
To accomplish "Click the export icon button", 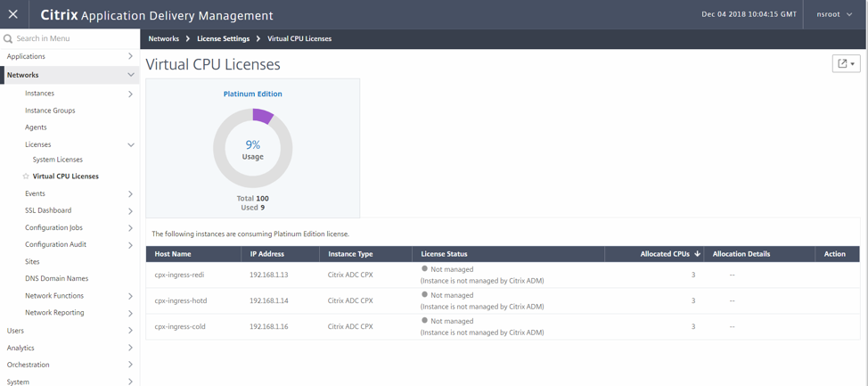I will 845,63.
